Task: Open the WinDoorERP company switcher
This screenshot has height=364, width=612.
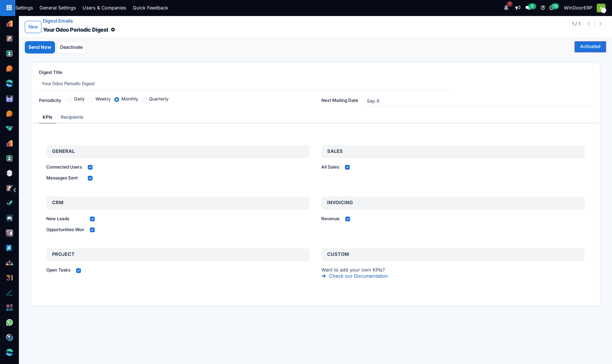Action: tap(578, 8)
